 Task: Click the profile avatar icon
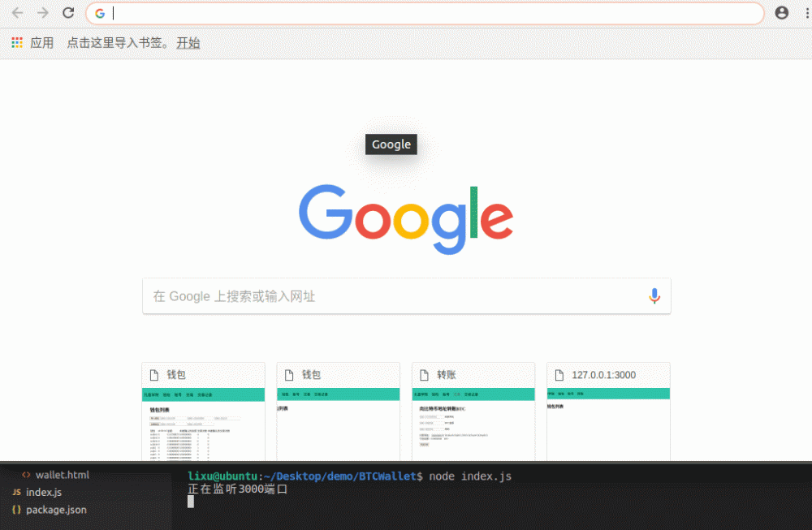[781, 13]
